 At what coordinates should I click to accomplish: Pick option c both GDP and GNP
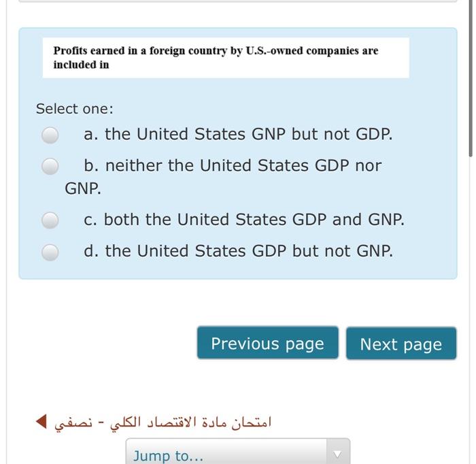coord(50,220)
